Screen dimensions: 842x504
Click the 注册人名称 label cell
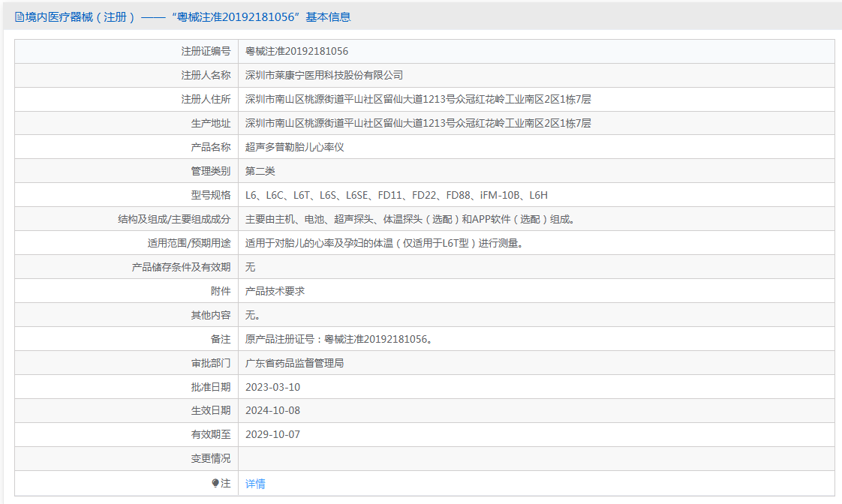click(x=126, y=75)
